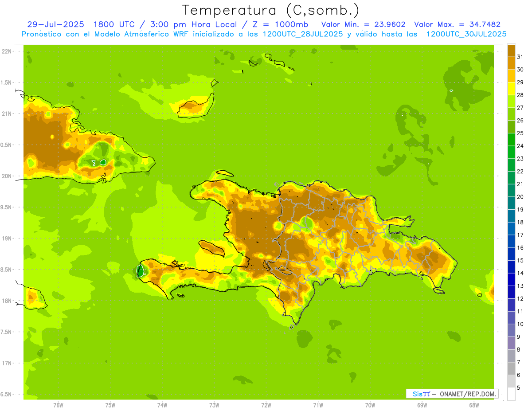Click the '76W' longitude axis label
Screen dimensions: 532x411
58,405
